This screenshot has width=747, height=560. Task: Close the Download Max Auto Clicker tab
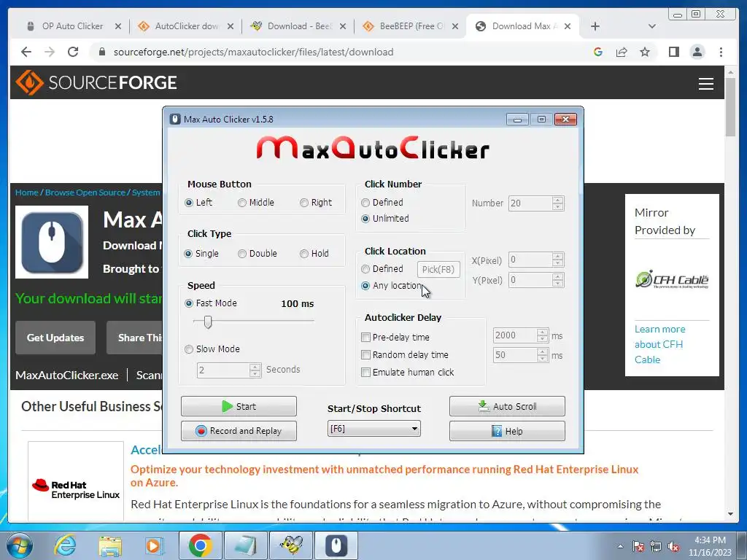[568, 26]
